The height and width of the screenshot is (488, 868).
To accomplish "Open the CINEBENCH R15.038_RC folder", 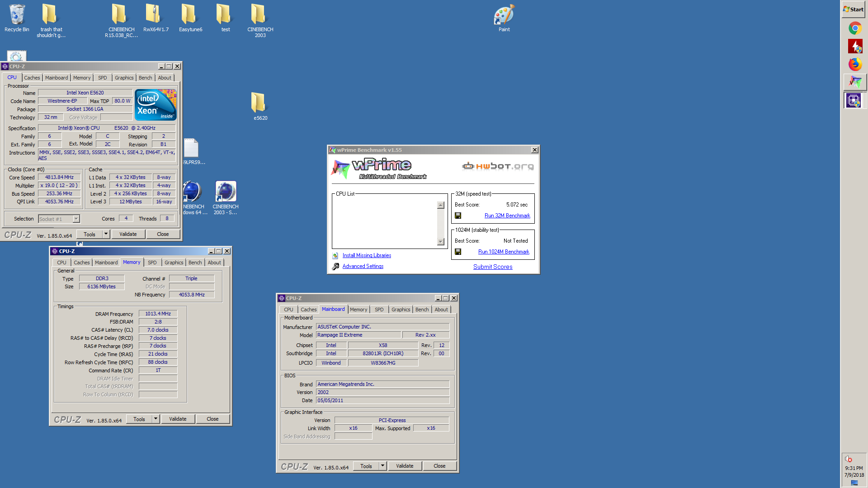I will (x=121, y=20).
